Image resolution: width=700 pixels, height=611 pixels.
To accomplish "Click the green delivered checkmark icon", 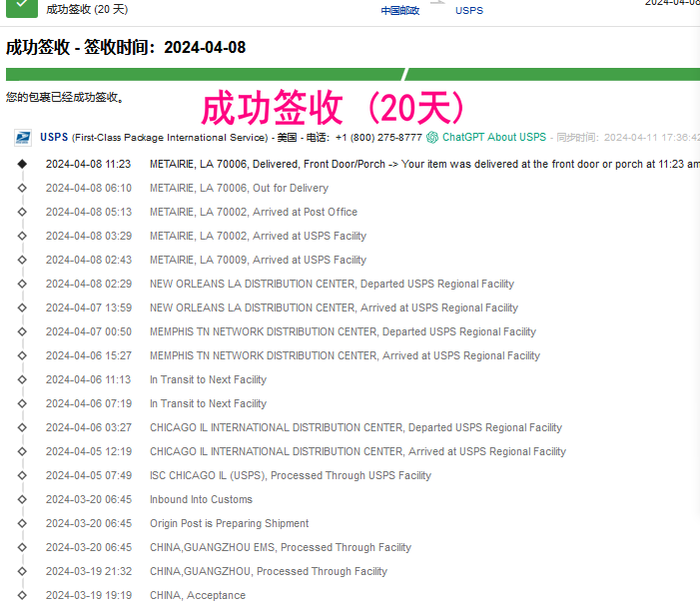I will [x=21, y=8].
